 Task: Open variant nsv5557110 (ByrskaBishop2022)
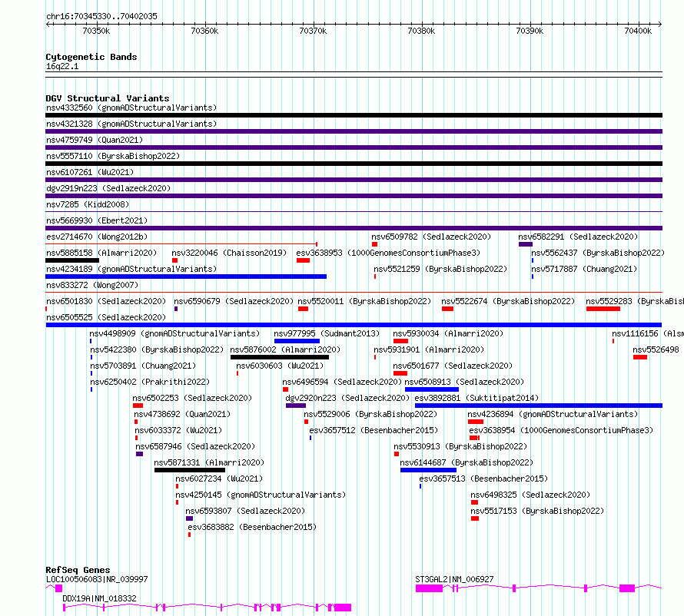113,156
